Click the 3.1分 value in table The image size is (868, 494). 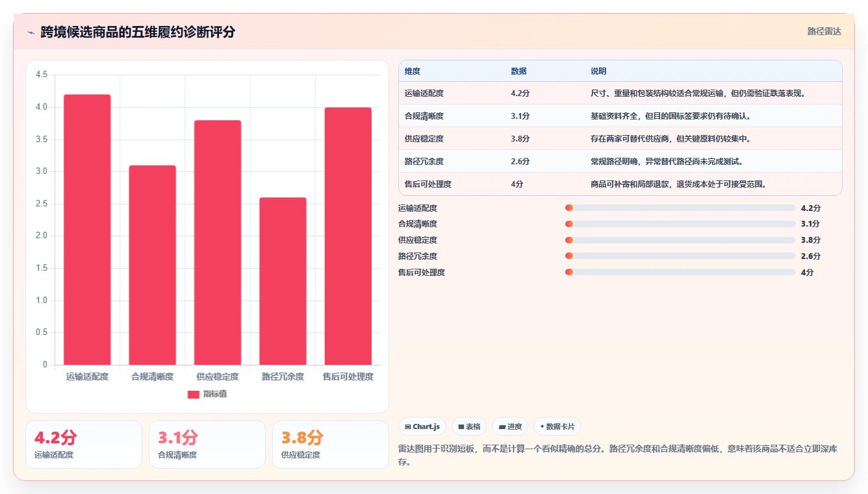pos(520,116)
